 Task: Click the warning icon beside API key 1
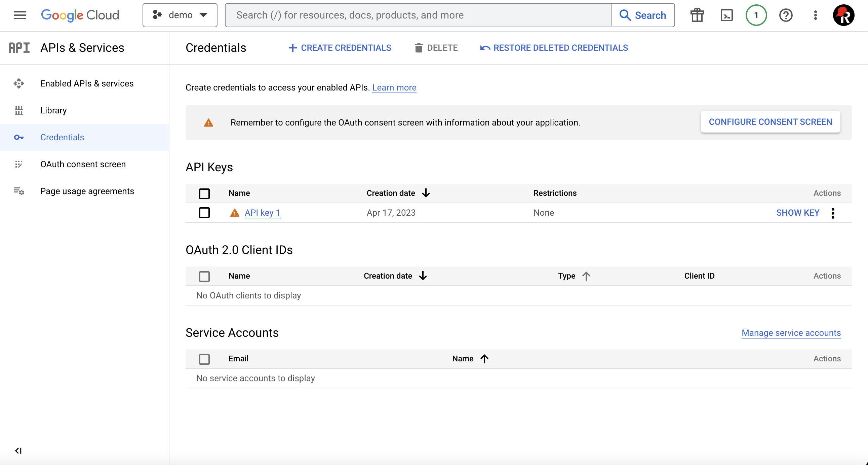pos(235,213)
